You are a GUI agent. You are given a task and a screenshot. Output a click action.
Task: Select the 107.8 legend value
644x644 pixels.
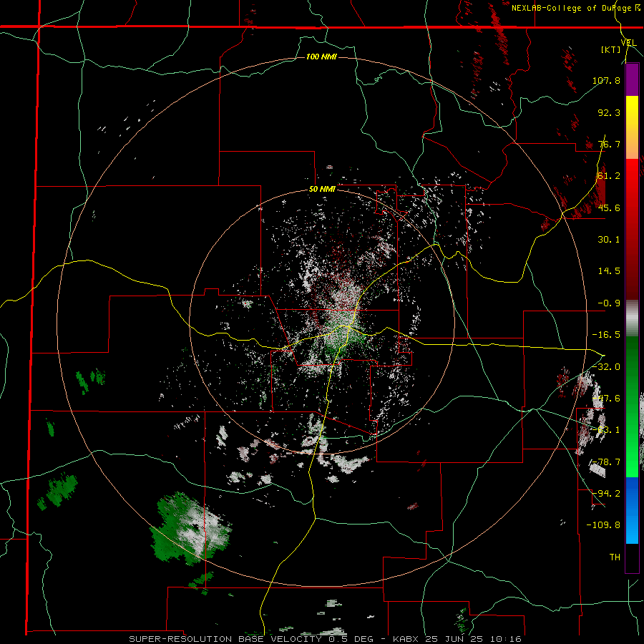pos(606,80)
